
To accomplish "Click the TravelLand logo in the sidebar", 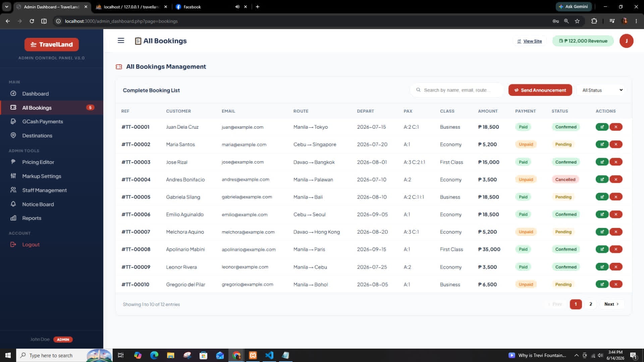I will tap(52, 44).
